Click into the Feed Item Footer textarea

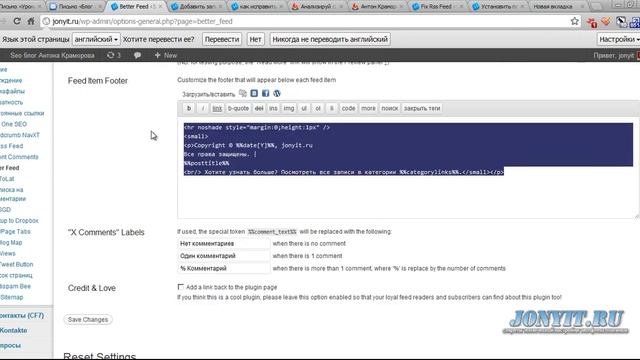408,167
